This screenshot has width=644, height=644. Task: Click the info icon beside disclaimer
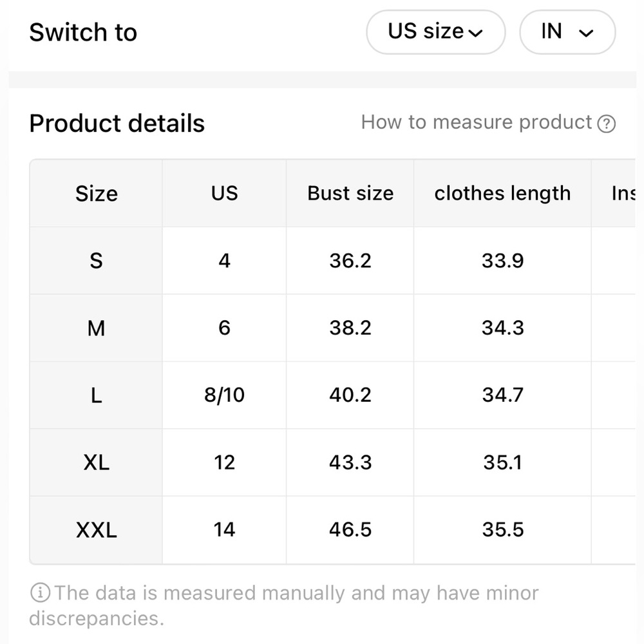click(x=40, y=592)
